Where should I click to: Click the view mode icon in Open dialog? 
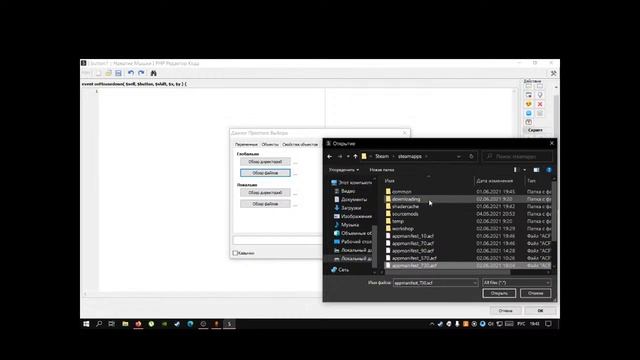[516, 170]
